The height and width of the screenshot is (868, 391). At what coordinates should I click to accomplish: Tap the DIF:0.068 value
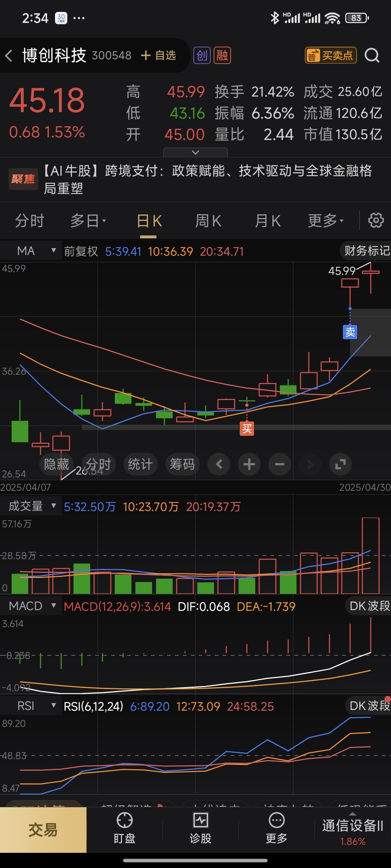tap(204, 607)
